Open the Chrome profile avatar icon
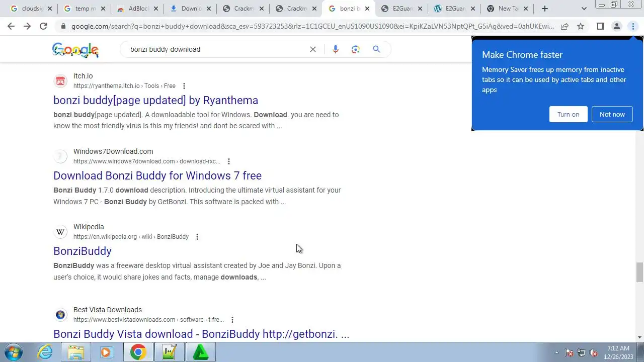Image resolution: width=644 pixels, height=362 pixels. 616,26
